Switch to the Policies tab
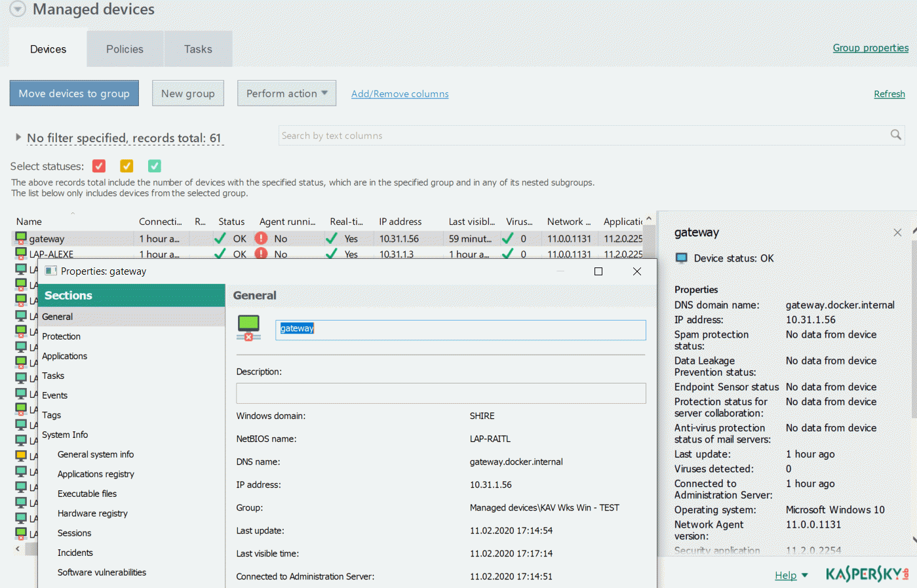The height and width of the screenshot is (588, 917). coord(125,49)
